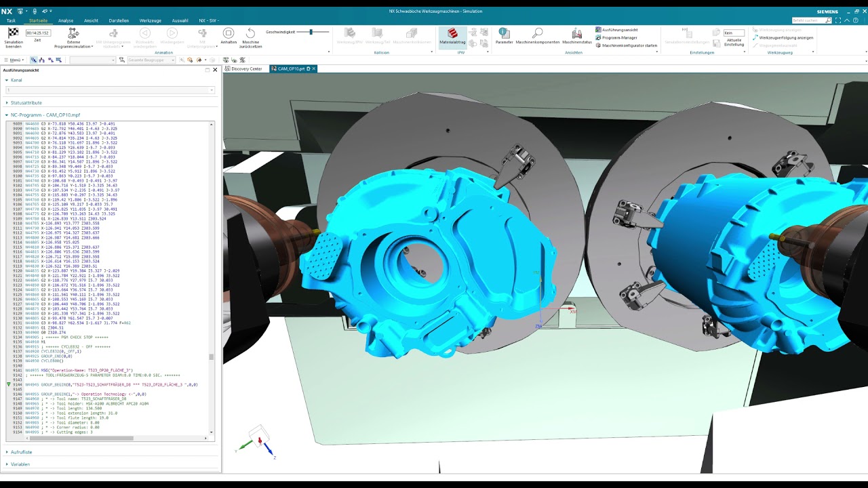Click the view triad orientation icon
The width and height of the screenshot is (868, 488).
[258, 441]
